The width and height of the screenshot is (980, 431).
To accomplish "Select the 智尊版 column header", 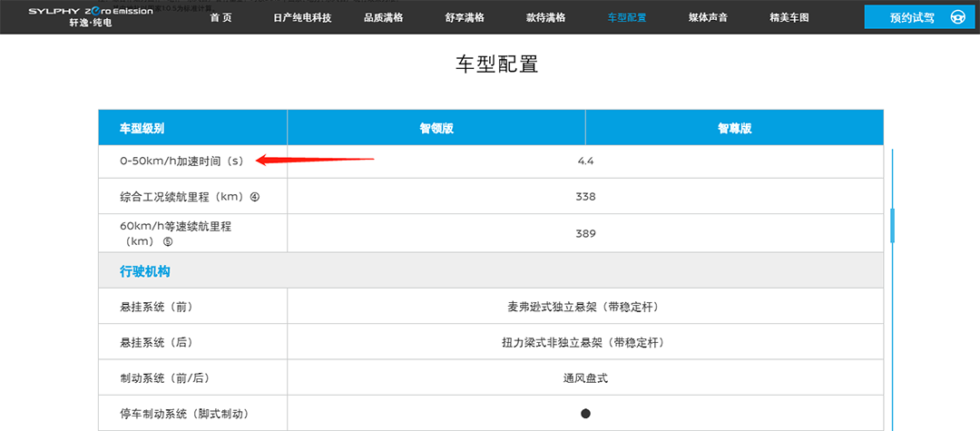I will tap(734, 128).
